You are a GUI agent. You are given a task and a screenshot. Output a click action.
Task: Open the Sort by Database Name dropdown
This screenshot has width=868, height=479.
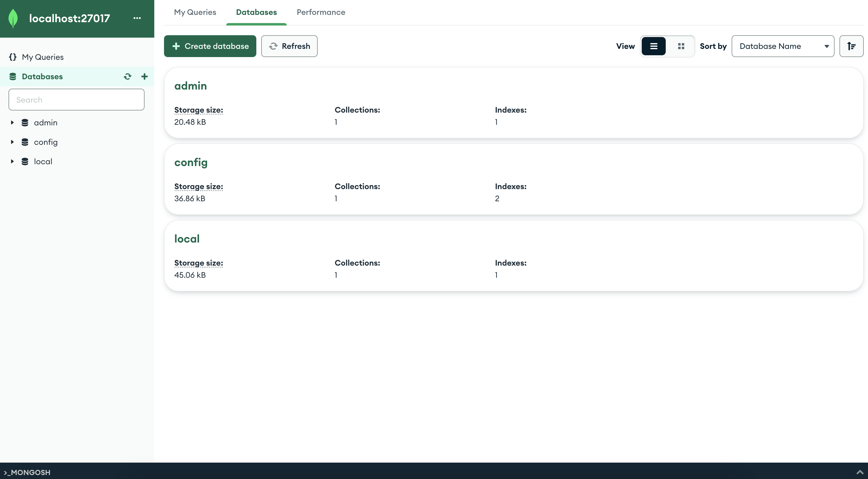point(783,46)
